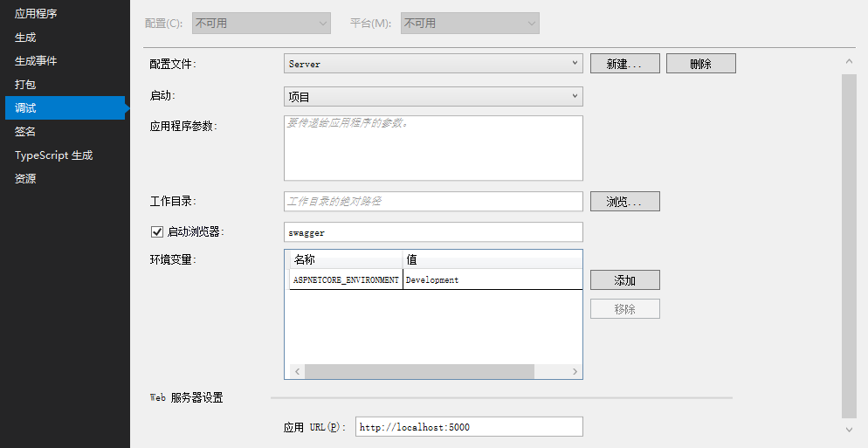Click the 应用 URL field with localhost:5000

[x=468, y=427]
